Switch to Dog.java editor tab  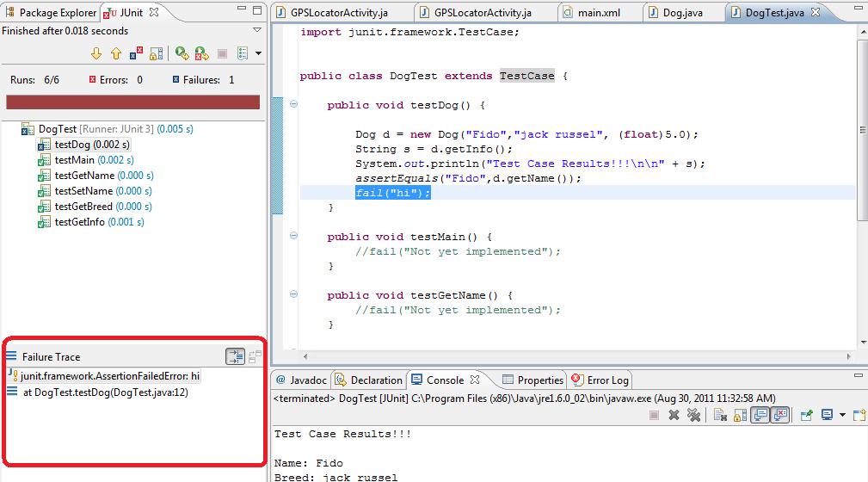[x=675, y=12]
